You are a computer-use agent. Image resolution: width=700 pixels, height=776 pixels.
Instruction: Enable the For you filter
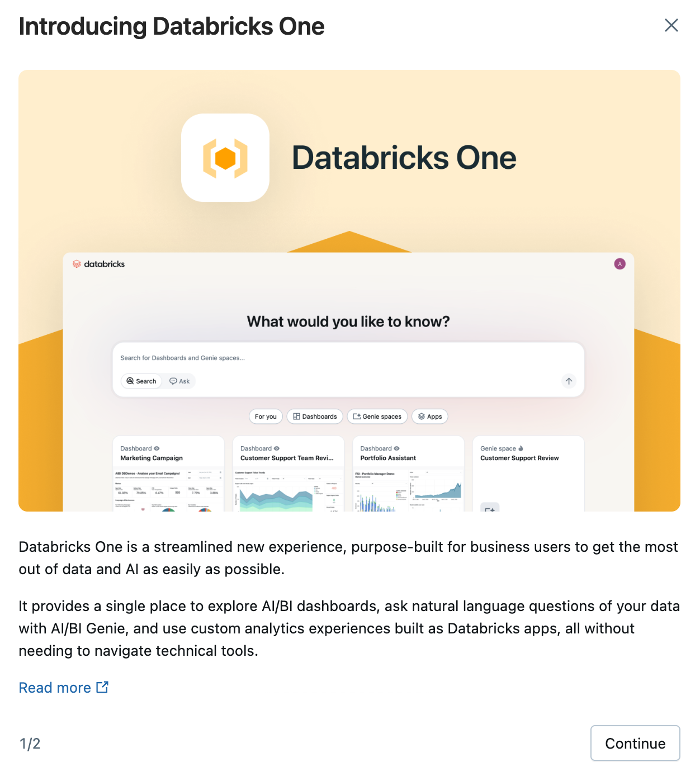[x=266, y=417]
